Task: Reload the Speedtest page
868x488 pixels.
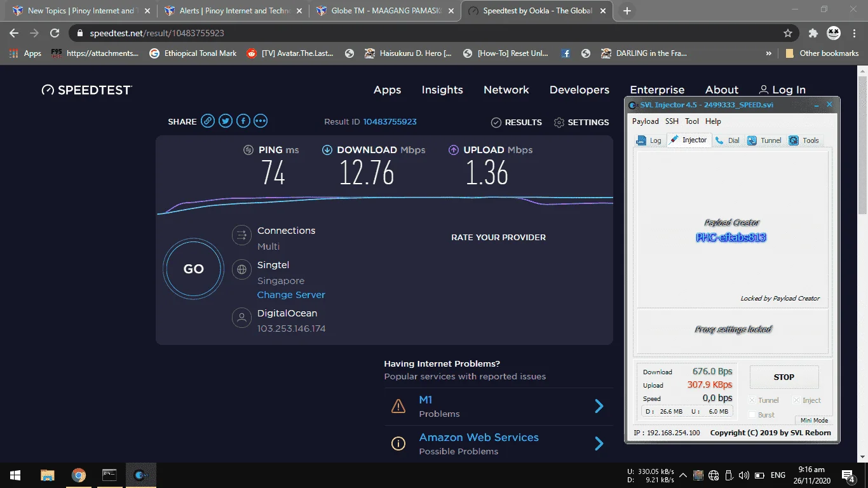Action: [x=55, y=33]
